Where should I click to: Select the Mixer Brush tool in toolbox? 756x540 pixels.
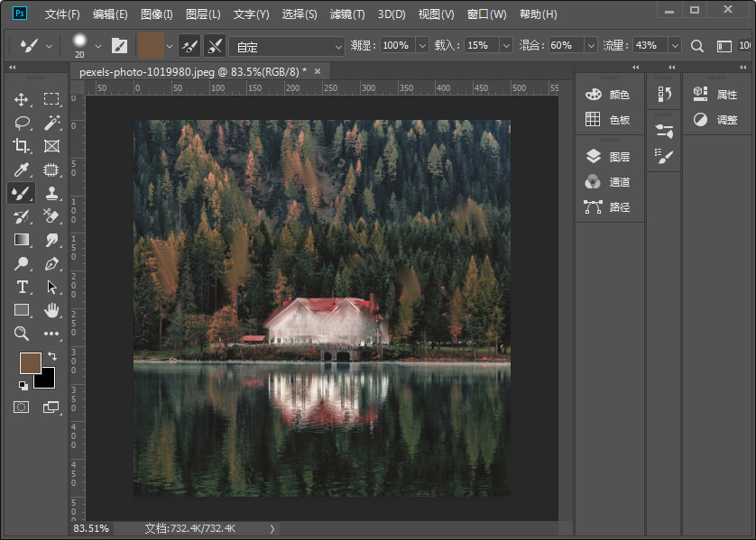(22, 193)
